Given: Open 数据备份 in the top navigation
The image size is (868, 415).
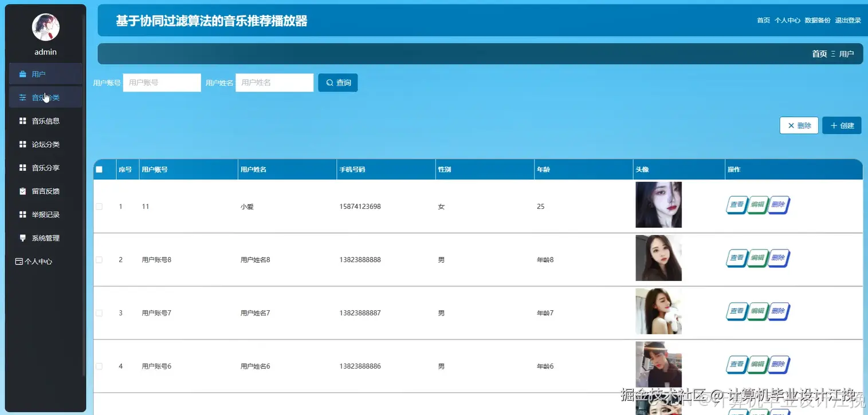Looking at the screenshot, I should pos(818,19).
